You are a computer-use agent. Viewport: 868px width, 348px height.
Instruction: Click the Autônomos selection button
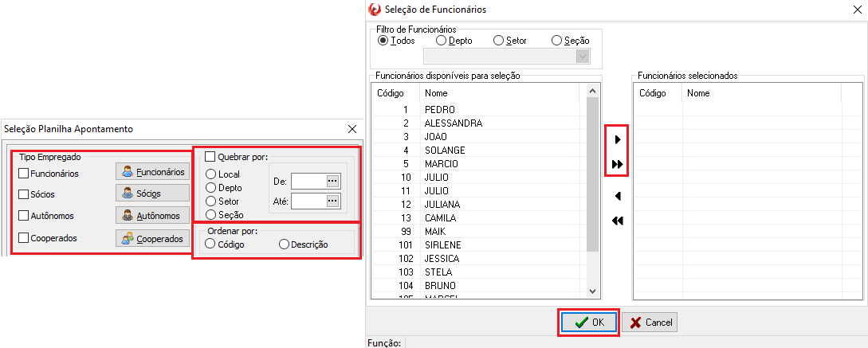tap(152, 215)
